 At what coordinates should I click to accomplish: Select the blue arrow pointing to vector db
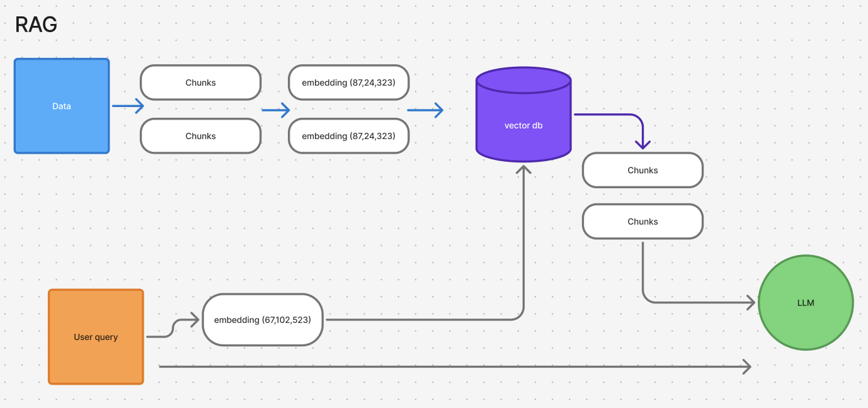click(425, 110)
